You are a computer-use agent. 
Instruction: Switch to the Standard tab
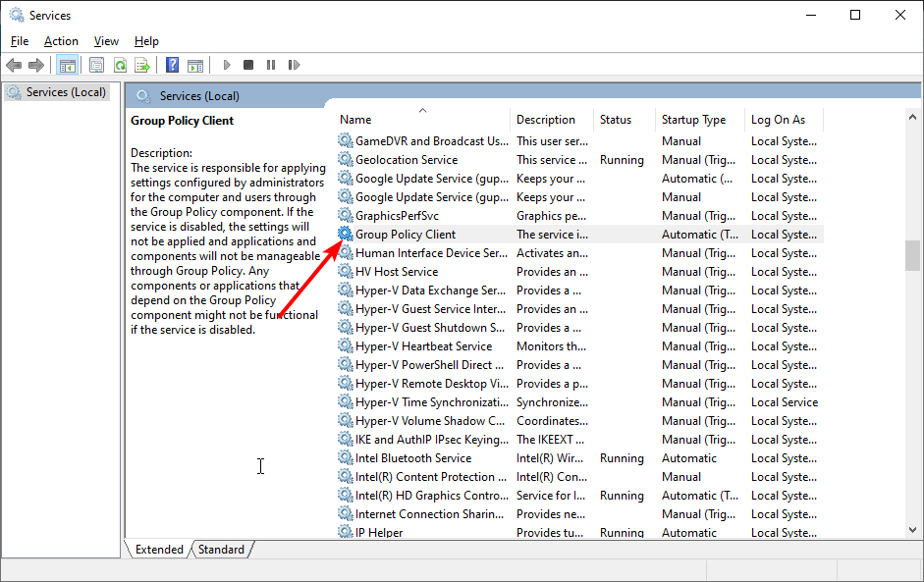[221, 549]
